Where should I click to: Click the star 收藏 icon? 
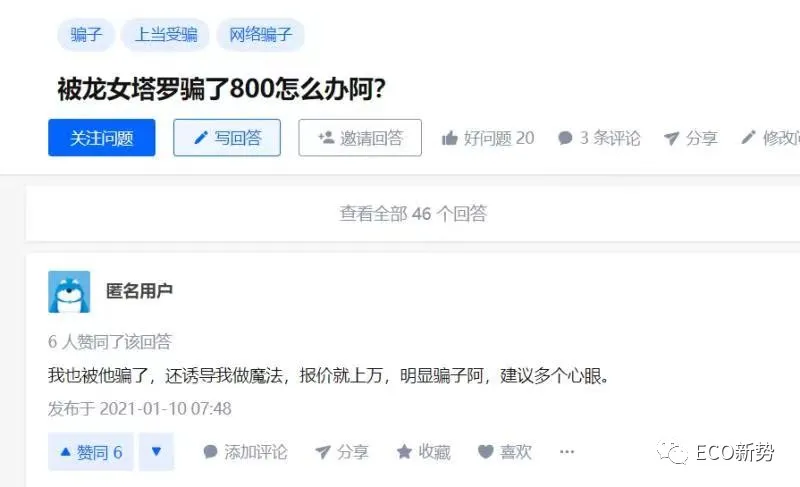405,451
